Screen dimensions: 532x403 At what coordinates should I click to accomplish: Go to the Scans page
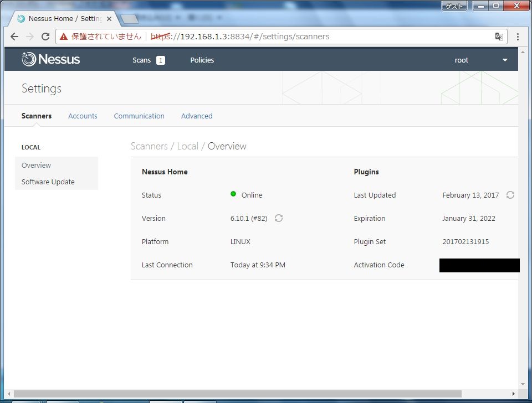(141, 60)
